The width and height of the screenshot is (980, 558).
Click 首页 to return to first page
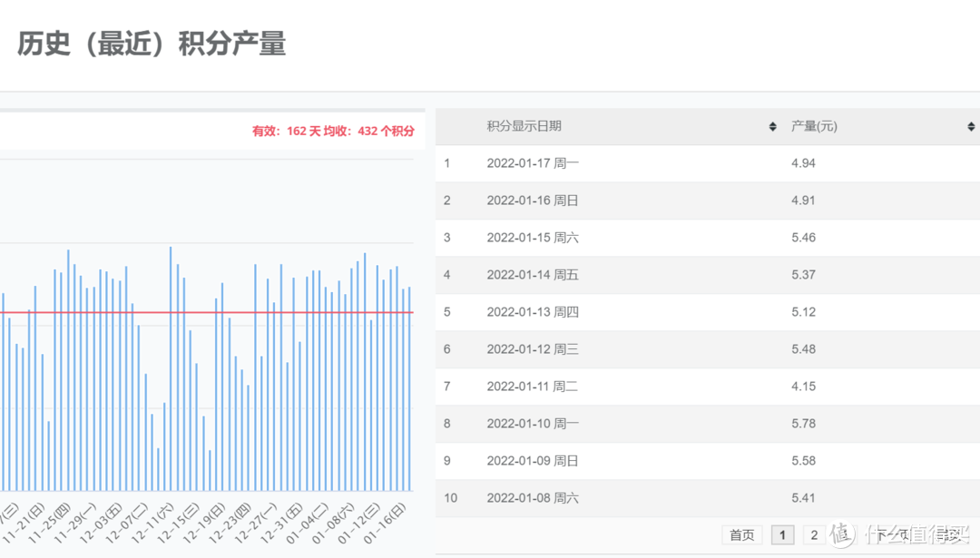741,535
